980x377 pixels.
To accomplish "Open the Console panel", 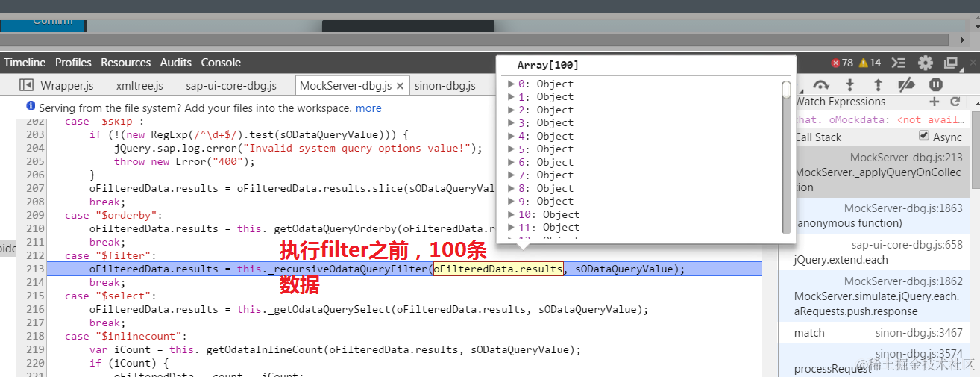I will (x=221, y=63).
